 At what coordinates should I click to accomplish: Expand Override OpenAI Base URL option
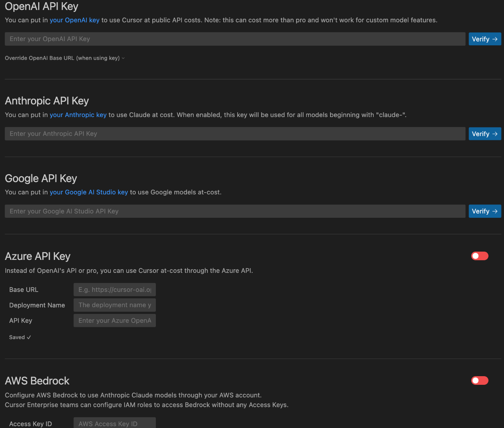coord(65,58)
